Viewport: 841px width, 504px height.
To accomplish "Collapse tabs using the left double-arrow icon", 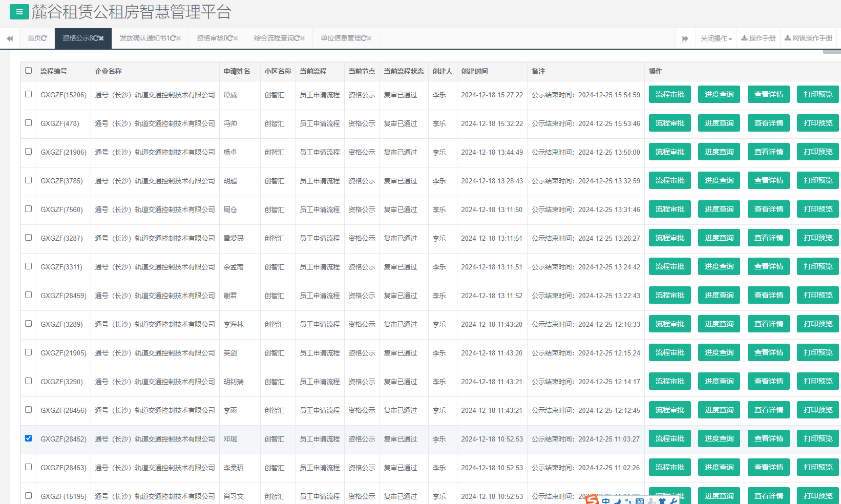I will pyautogui.click(x=9, y=38).
